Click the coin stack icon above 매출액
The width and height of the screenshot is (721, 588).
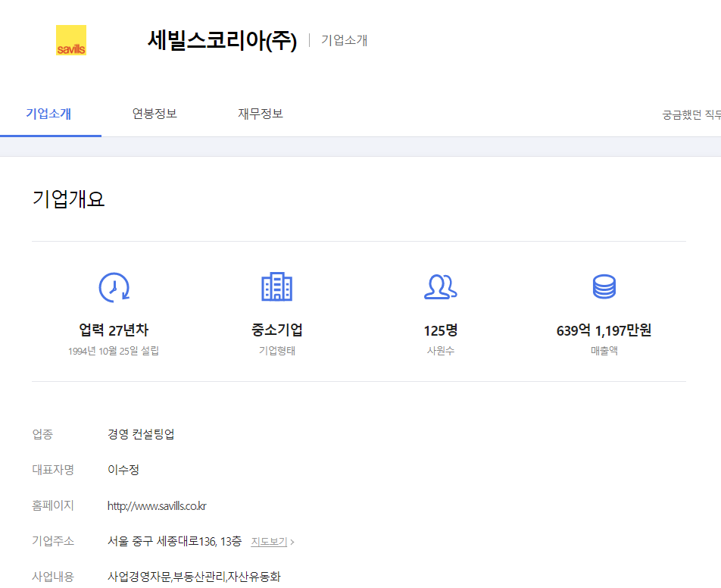[604, 286]
